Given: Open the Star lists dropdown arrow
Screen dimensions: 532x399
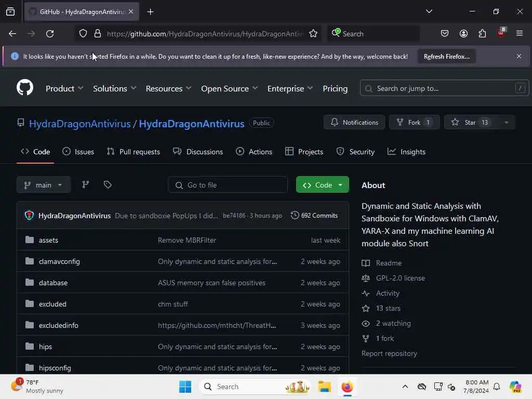Looking at the screenshot, I should (506, 123).
